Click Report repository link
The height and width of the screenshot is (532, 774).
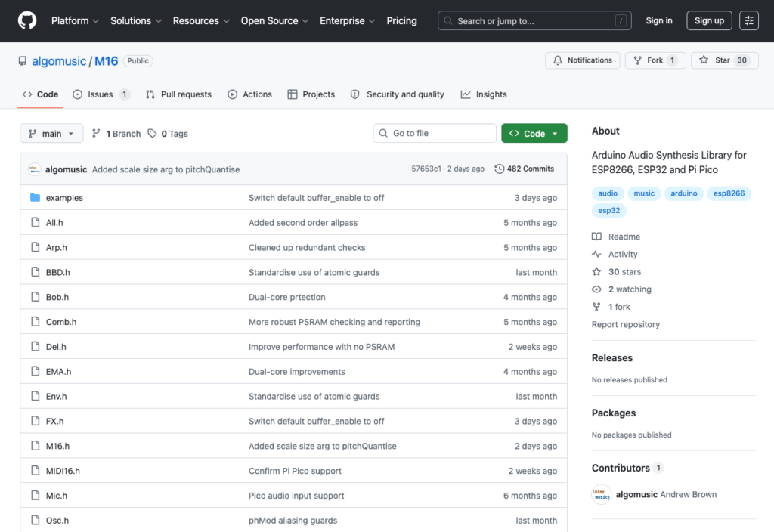pyautogui.click(x=625, y=324)
